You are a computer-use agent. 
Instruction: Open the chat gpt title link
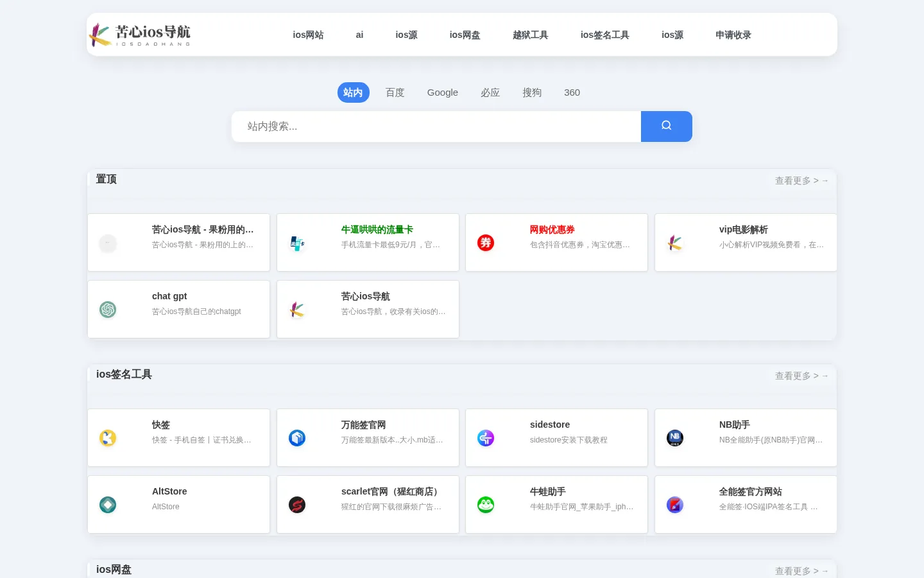[169, 296]
